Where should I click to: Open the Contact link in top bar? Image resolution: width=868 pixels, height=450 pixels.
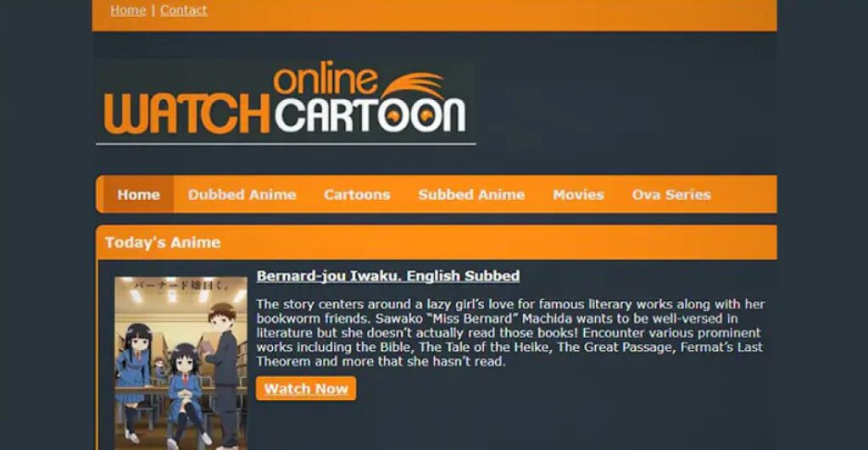click(184, 10)
